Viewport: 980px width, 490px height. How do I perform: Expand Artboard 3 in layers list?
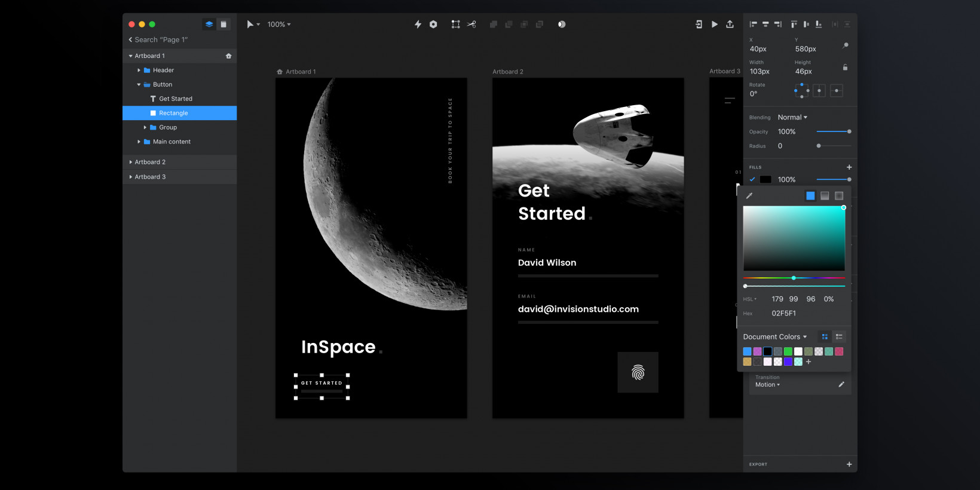pos(131,177)
